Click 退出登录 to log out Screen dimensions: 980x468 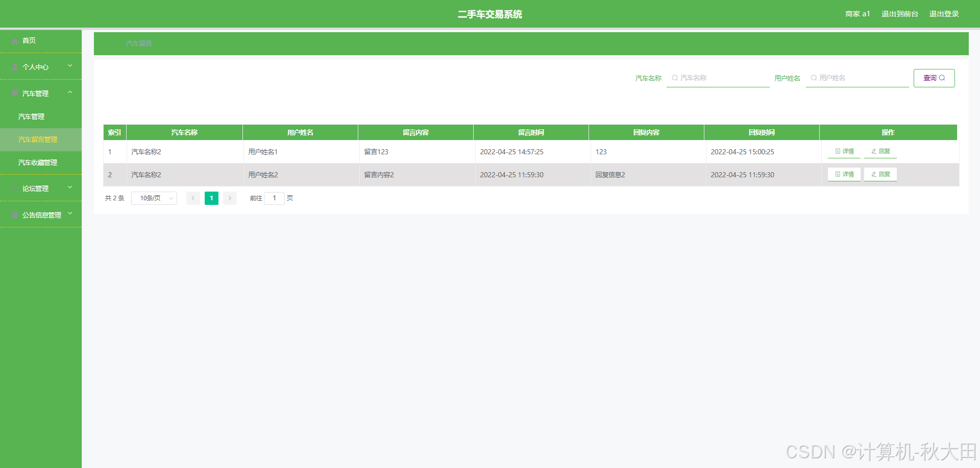(x=944, y=14)
